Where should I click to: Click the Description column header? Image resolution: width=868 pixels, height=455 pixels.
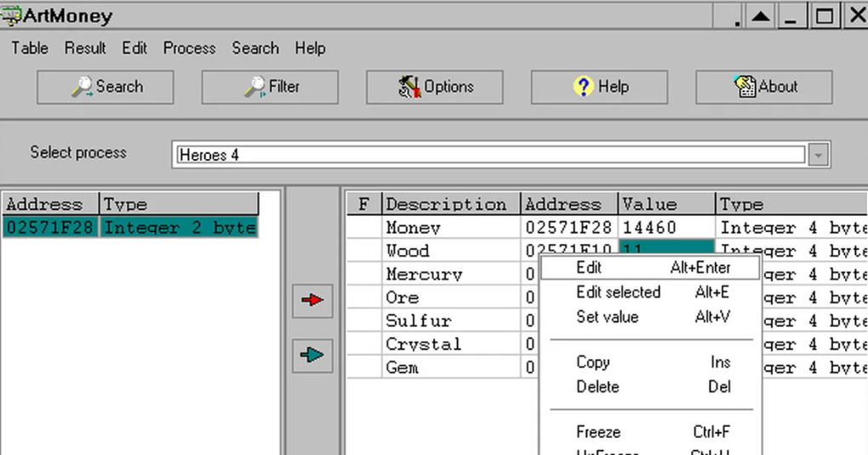tap(451, 204)
